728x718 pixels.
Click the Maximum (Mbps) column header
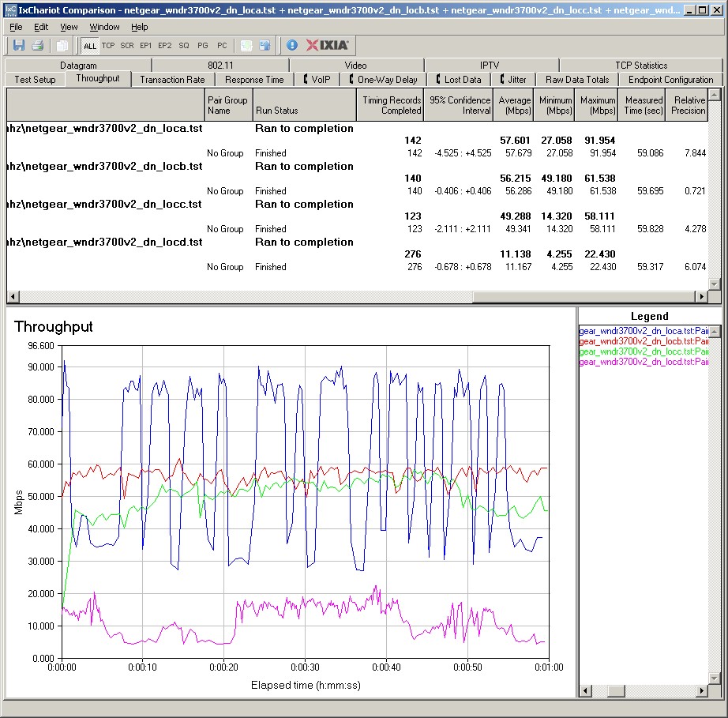(x=597, y=105)
